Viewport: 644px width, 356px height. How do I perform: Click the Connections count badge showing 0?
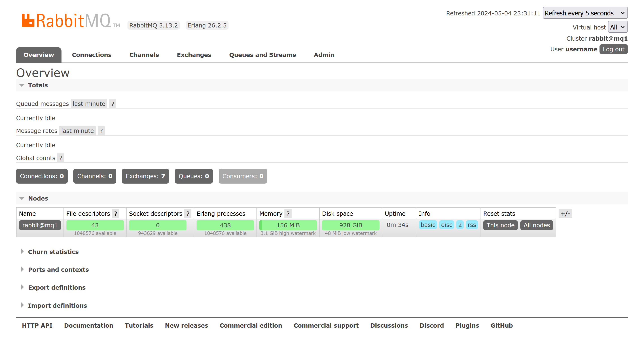(42, 176)
